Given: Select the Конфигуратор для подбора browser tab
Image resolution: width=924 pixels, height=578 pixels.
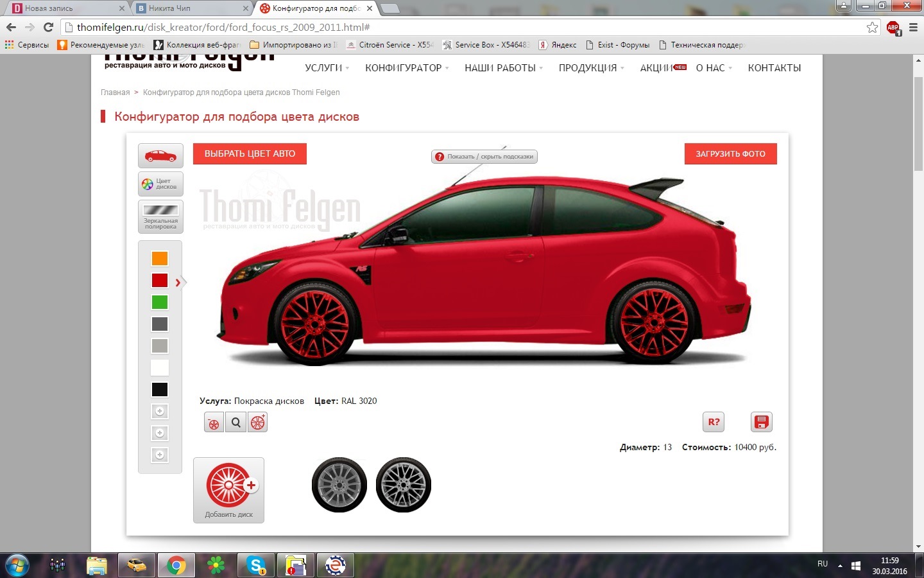Looking at the screenshot, I should (314, 8).
